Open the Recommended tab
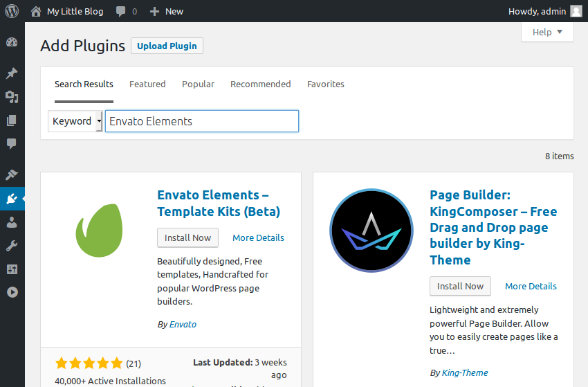 [261, 84]
